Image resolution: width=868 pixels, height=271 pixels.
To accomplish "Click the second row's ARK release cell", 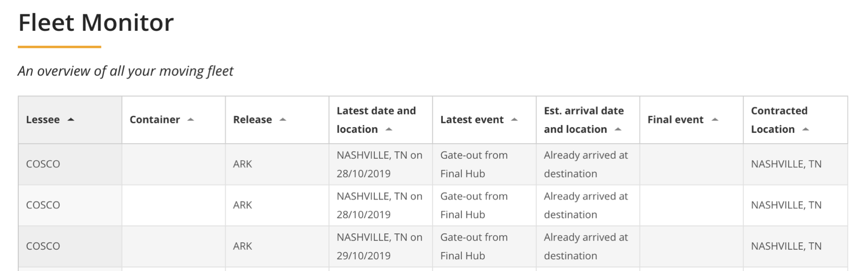I will pos(277,205).
